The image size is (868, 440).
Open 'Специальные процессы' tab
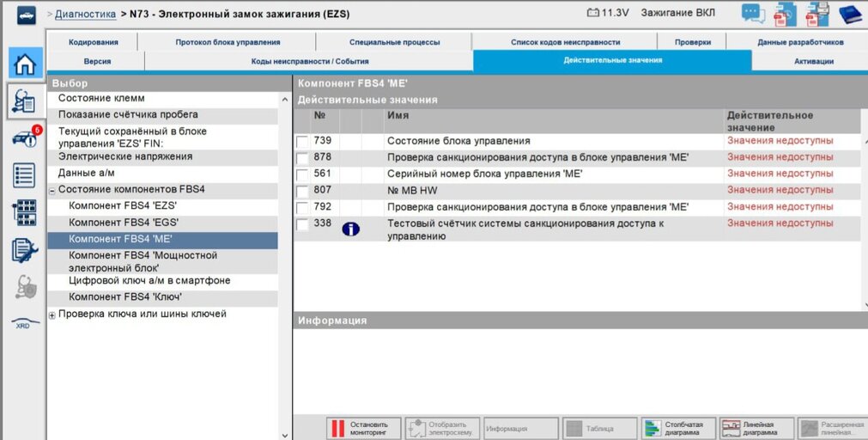pyautogui.click(x=394, y=42)
